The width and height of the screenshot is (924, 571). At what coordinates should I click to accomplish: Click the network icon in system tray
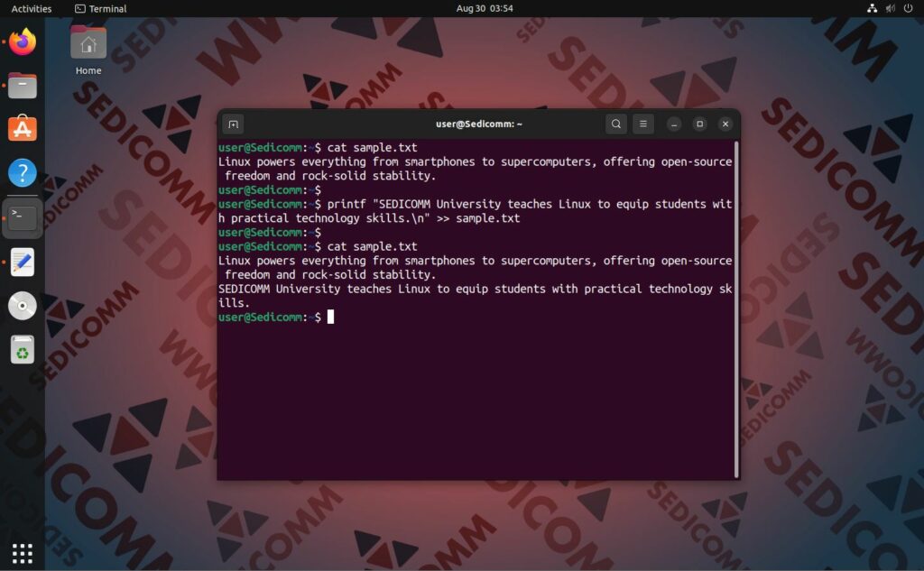pos(873,8)
